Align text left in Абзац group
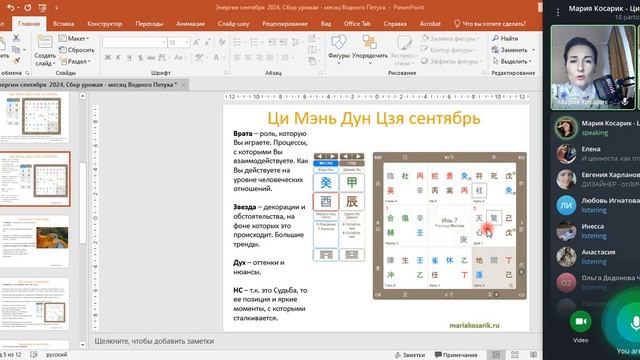This screenshot has width=640, height=360. click(237, 58)
